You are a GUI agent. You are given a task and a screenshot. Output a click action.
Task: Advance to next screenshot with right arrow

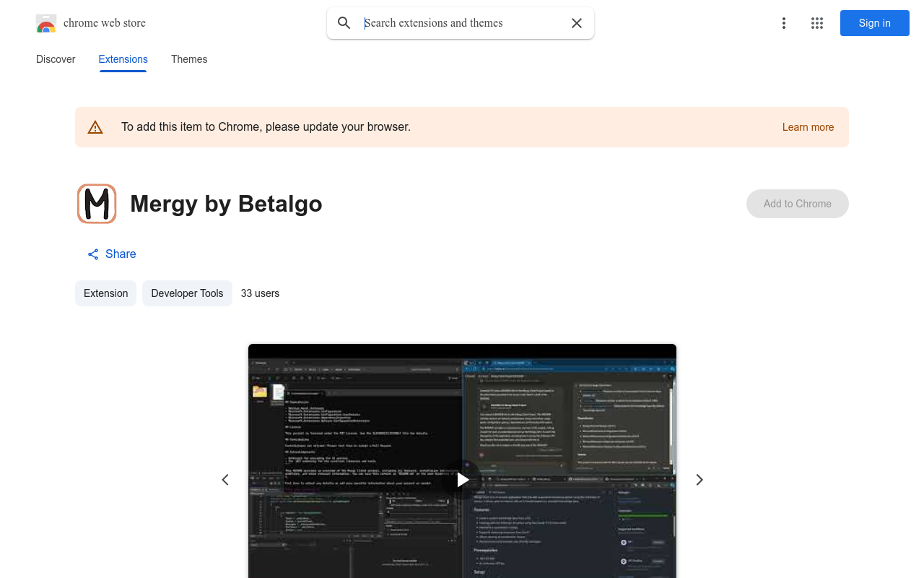(x=699, y=480)
